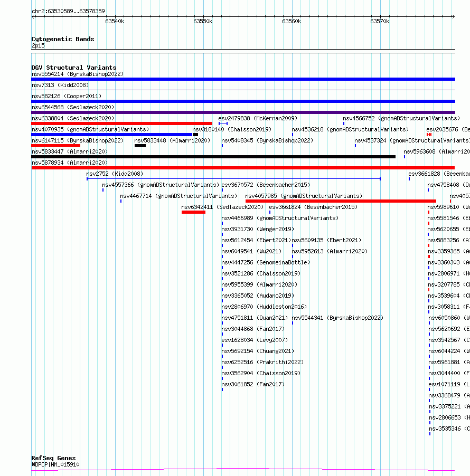Select nsv5408345 (ByrskaBishop2022) label
This screenshot has height=476, width=470.
(x=267, y=140)
